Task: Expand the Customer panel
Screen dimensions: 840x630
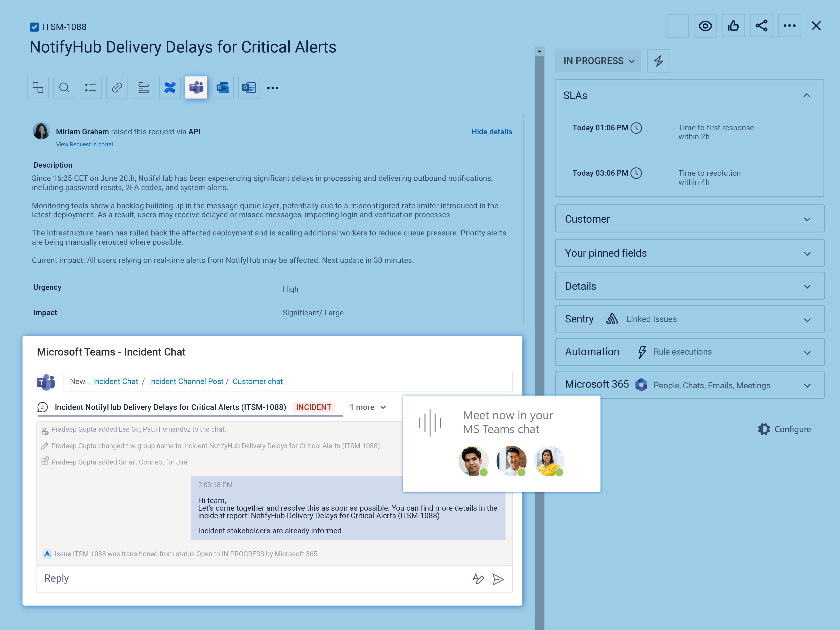Action: (x=689, y=219)
